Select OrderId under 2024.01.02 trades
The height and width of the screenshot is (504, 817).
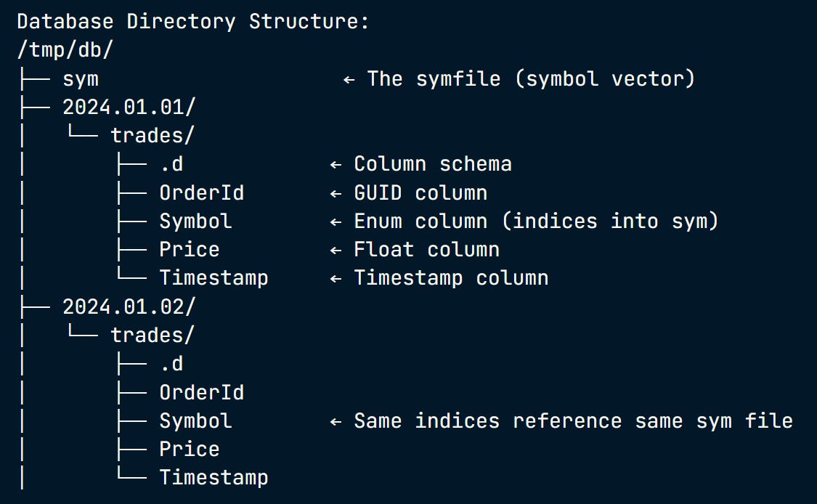click(202, 392)
